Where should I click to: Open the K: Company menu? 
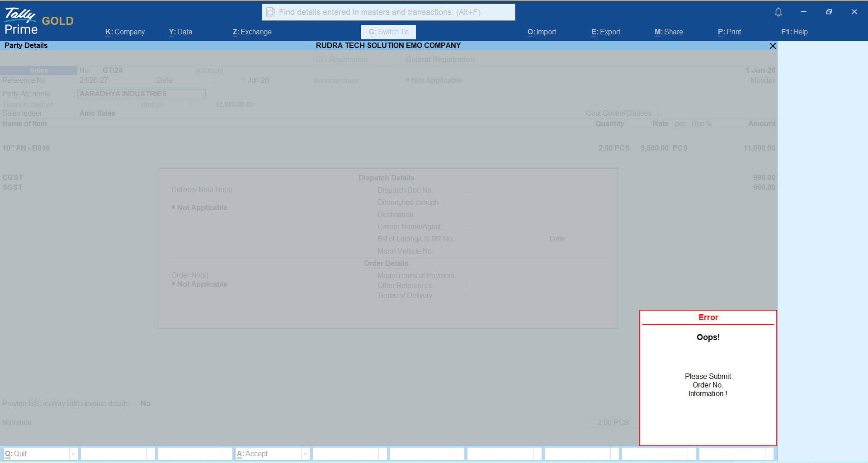(125, 32)
